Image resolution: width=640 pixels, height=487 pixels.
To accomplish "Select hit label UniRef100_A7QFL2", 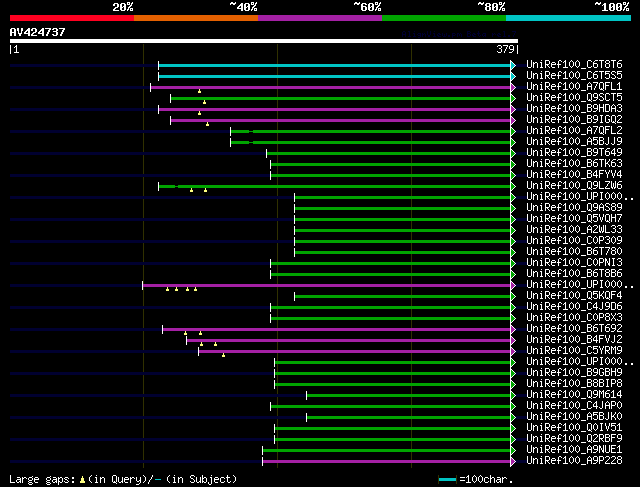I will [574, 131].
